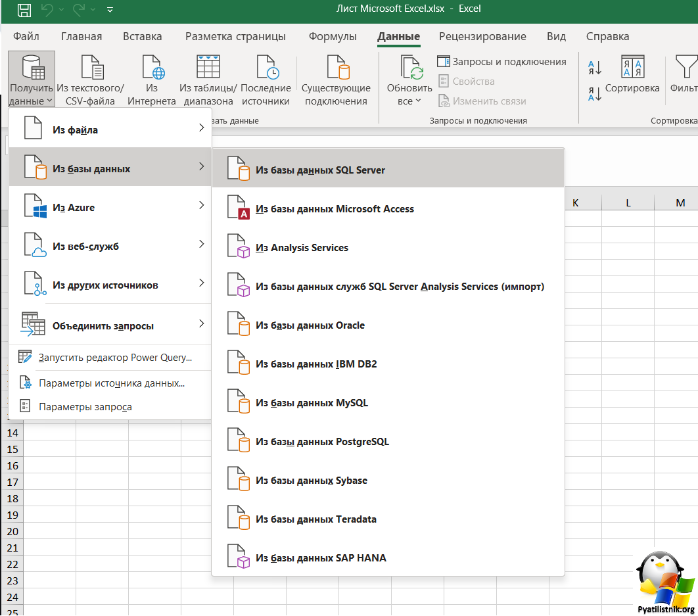
Task: Collapse the Получить данные dropdown arrow
Action: 49,101
